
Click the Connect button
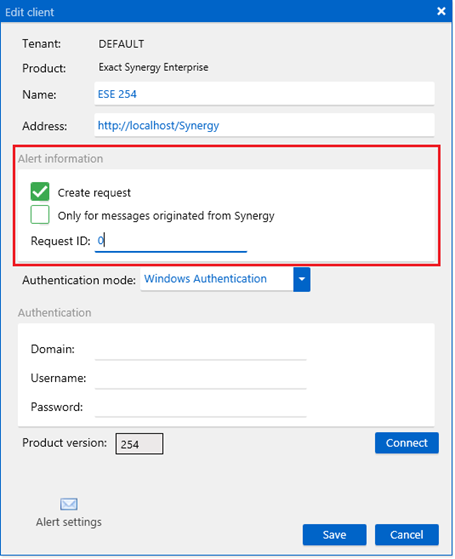pyautogui.click(x=407, y=443)
